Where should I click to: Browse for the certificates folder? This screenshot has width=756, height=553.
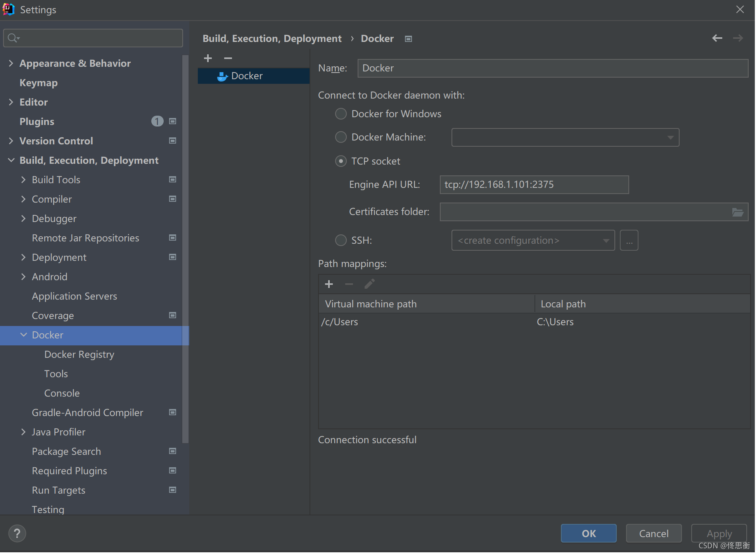737,212
